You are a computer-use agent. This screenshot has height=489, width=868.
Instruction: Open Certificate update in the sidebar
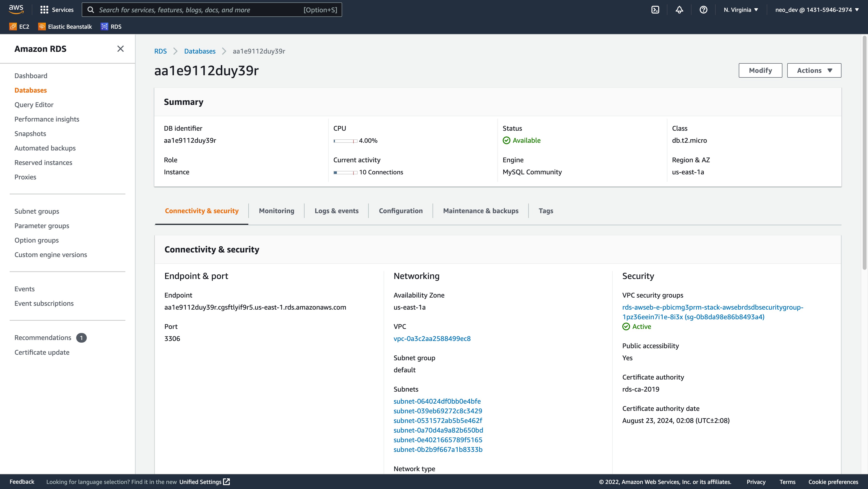(42, 352)
